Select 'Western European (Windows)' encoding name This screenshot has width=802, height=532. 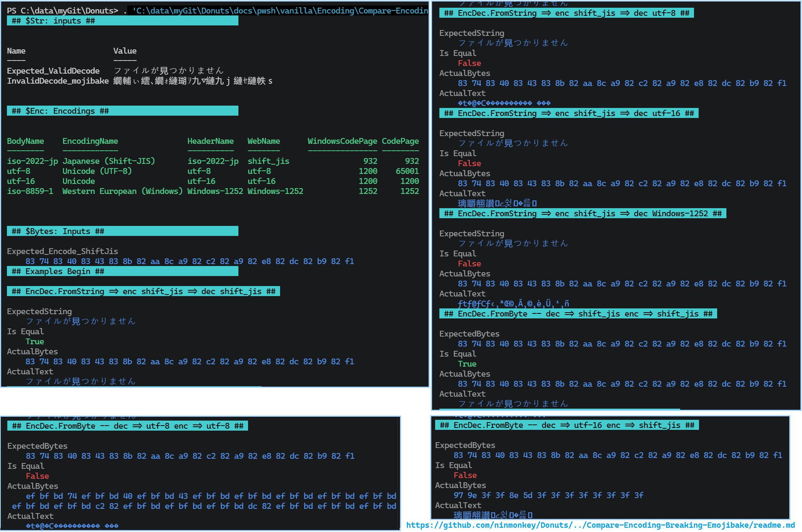tap(123, 191)
